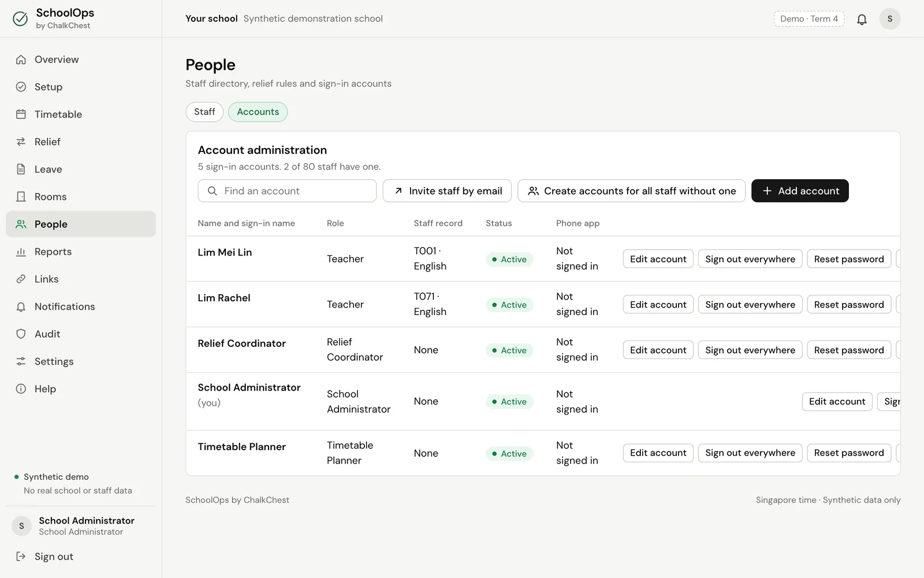Reset password for Timetable Planner
The height and width of the screenshot is (578, 924).
[x=849, y=453]
